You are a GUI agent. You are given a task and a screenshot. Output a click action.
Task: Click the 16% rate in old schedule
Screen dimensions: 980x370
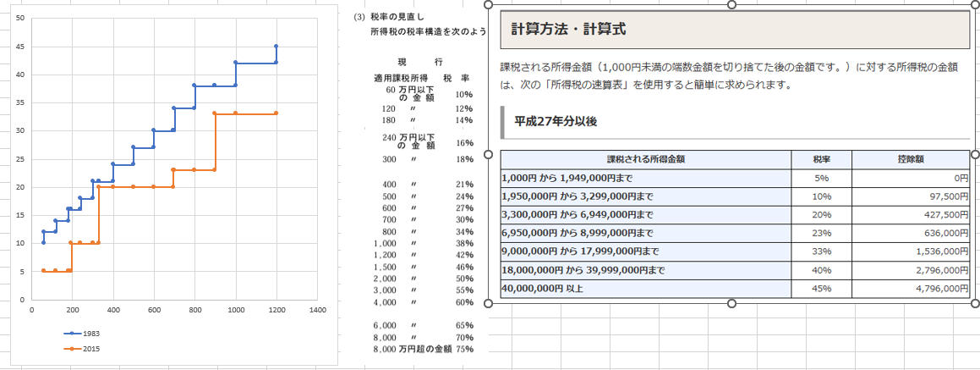click(464, 143)
